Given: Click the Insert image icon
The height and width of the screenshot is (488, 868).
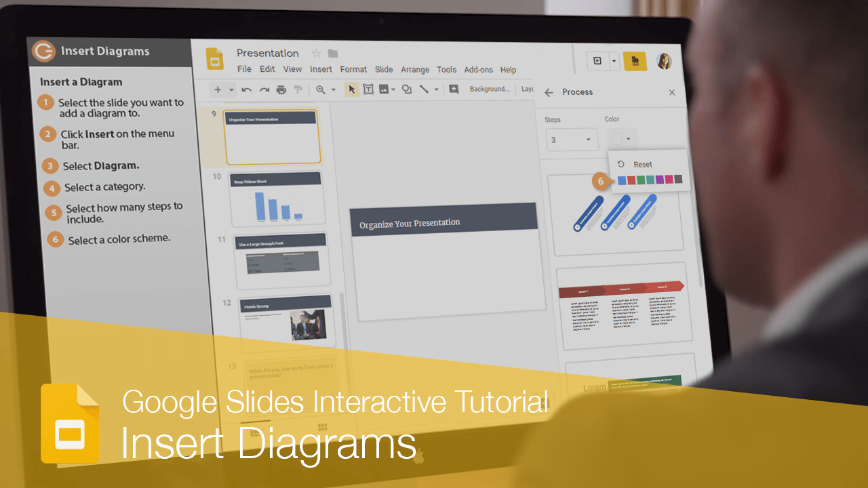Looking at the screenshot, I should click(x=384, y=89).
